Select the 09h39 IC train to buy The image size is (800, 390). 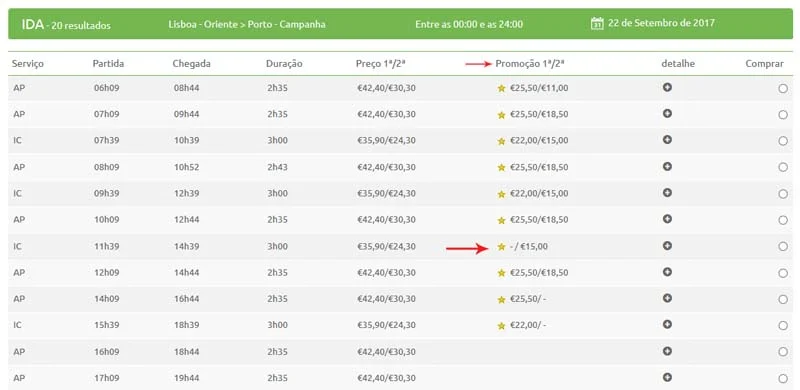pyautogui.click(x=783, y=194)
